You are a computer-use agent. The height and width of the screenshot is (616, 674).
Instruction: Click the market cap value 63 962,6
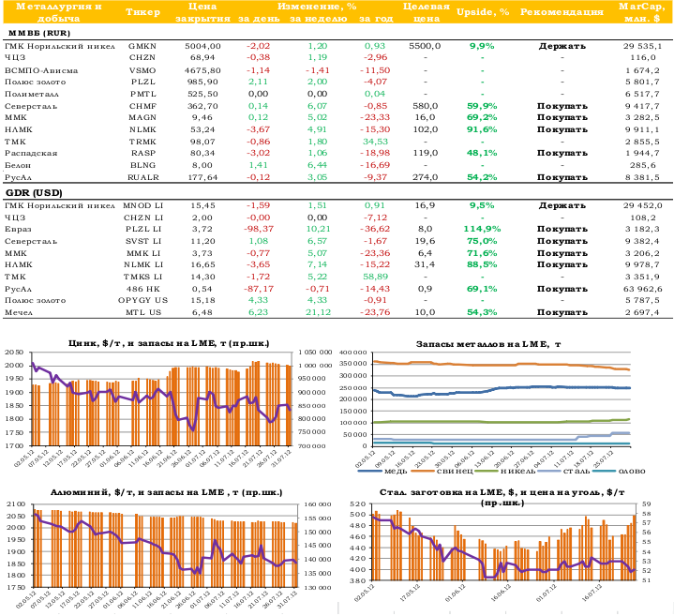click(643, 289)
